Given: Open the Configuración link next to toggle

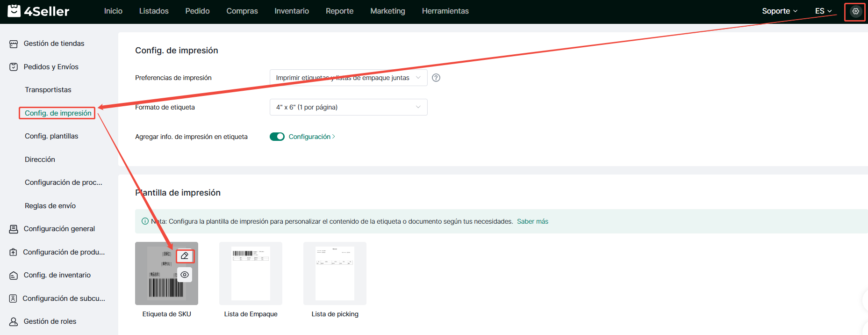Looking at the screenshot, I should (x=311, y=137).
